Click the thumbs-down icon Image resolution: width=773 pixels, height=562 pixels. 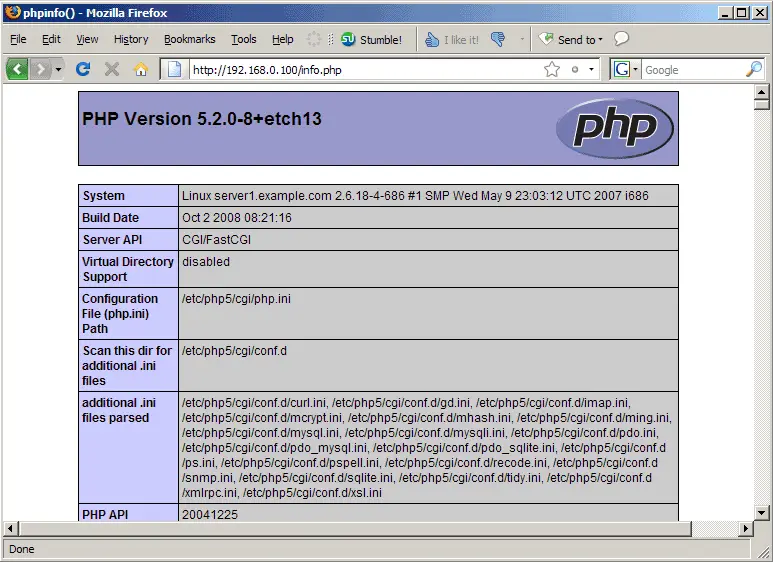(498, 39)
